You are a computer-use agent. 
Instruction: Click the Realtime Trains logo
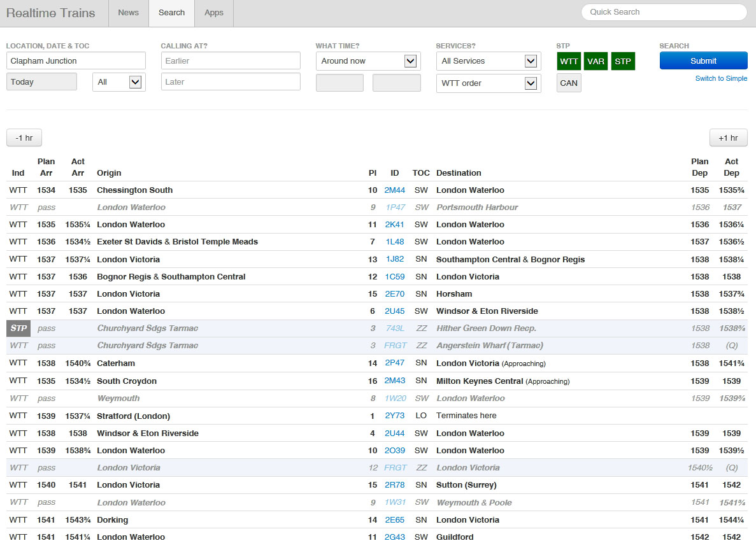[50, 13]
